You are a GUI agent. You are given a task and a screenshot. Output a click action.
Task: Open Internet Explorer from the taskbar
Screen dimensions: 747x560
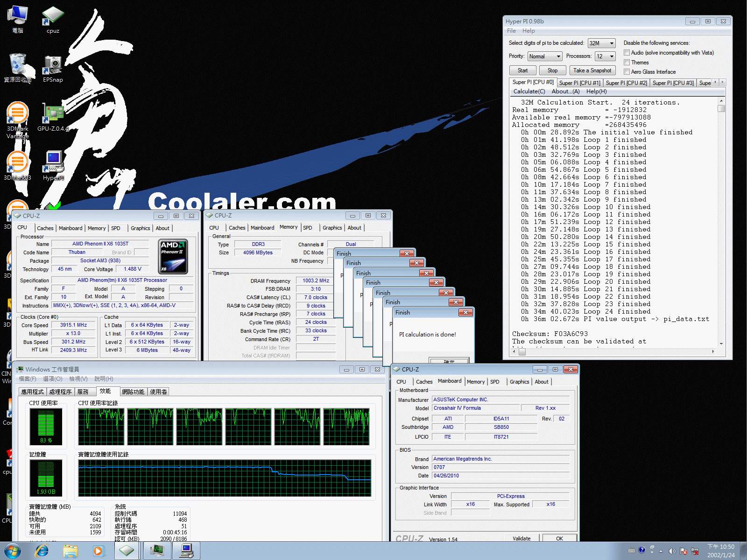pos(42,551)
